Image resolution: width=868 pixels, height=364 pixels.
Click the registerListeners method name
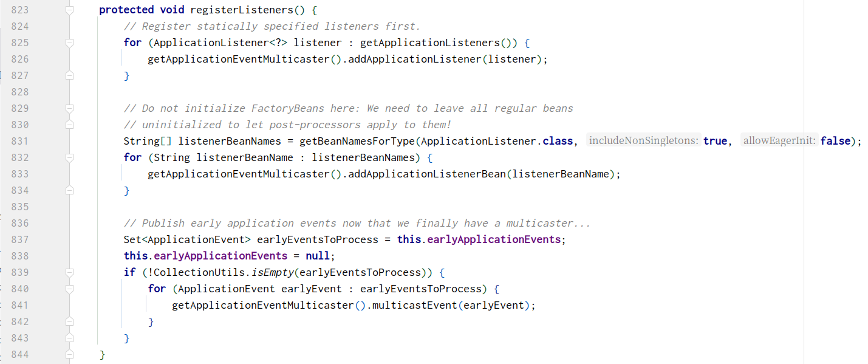pos(239,10)
